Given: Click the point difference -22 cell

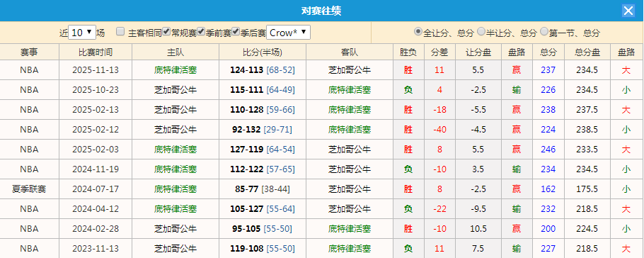Looking at the screenshot, I should pyautogui.click(x=439, y=209).
